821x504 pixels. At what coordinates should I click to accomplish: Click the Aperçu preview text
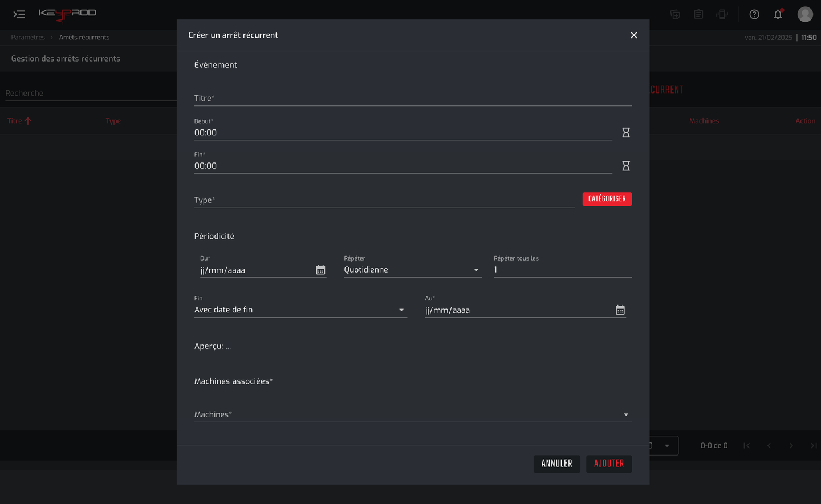coord(213,346)
